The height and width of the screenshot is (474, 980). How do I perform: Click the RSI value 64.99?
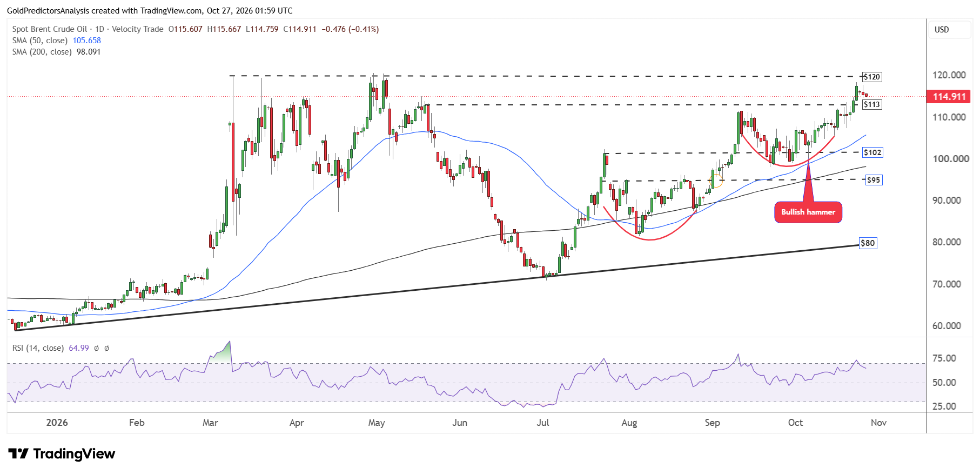click(79, 348)
